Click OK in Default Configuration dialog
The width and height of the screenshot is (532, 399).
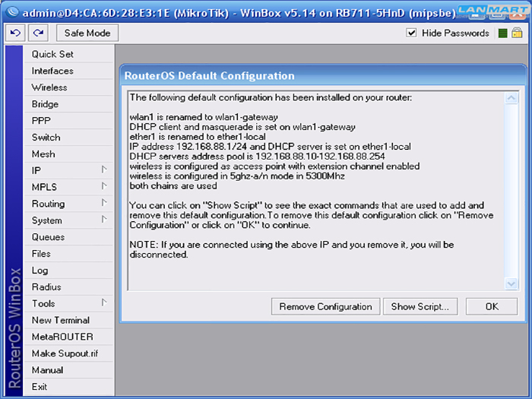[492, 307]
